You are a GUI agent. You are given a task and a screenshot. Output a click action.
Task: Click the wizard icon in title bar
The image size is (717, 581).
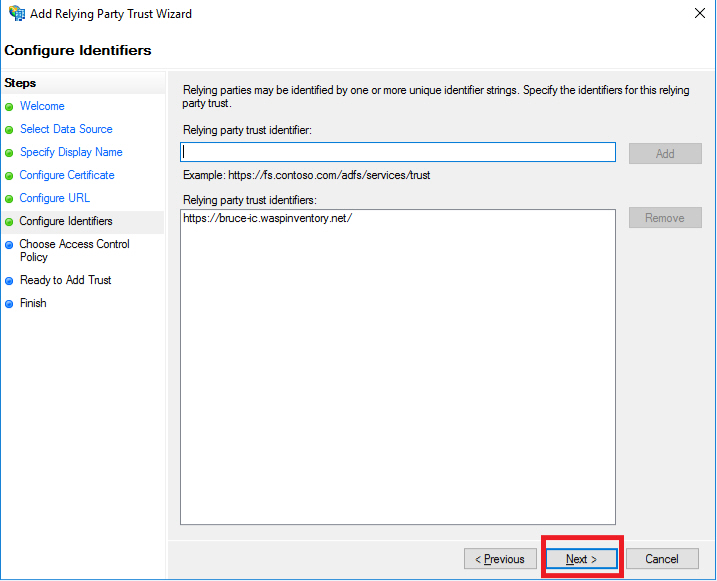16,14
